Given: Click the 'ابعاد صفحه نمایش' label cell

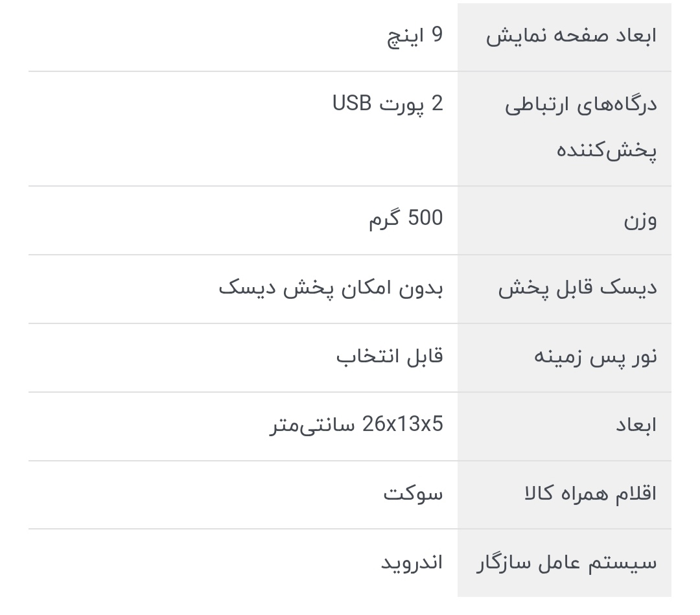Looking at the screenshot, I should (571, 36).
